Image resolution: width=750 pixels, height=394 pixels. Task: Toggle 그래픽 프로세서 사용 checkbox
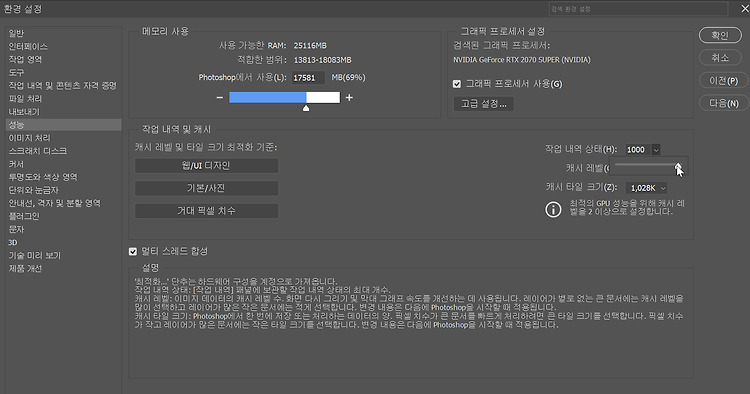tap(457, 84)
